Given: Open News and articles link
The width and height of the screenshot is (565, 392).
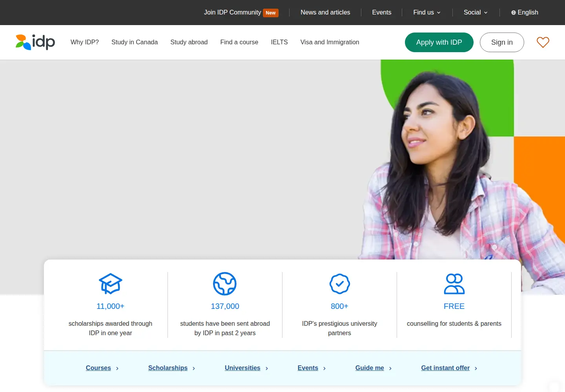Looking at the screenshot, I should [325, 13].
